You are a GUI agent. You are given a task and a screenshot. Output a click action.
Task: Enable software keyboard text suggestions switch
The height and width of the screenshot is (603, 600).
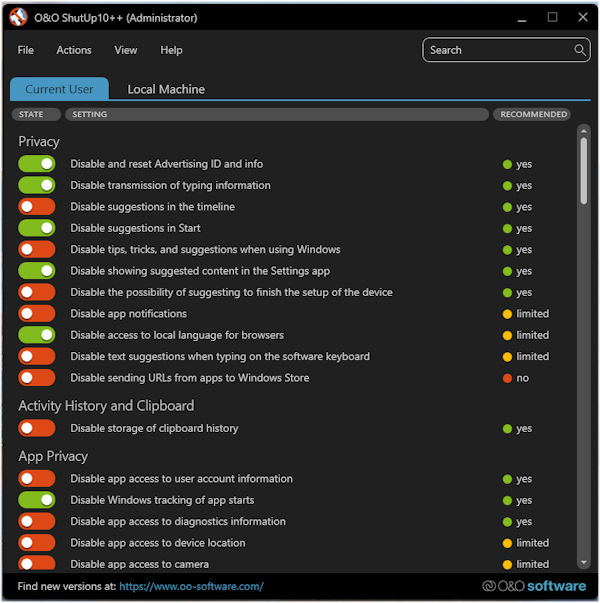click(x=37, y=356)
